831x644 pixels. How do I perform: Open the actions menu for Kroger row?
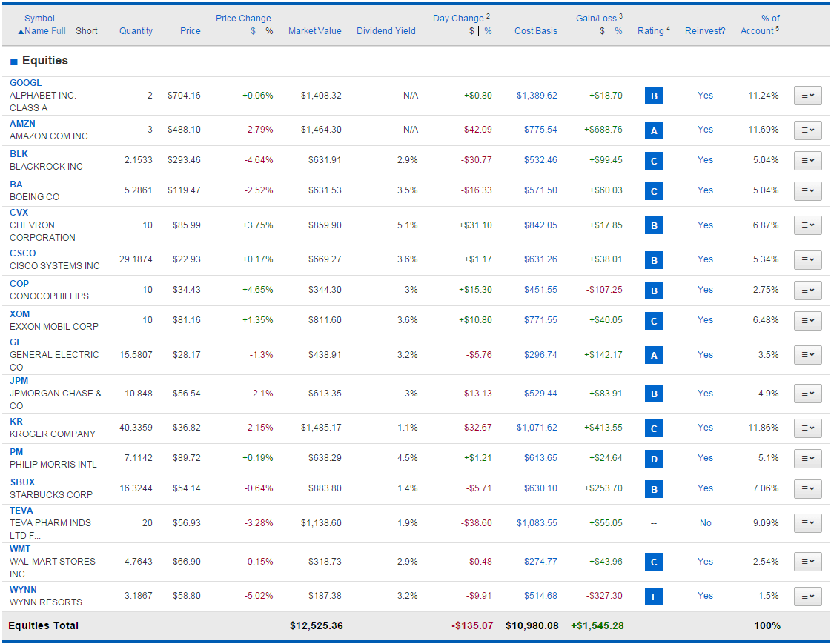(808, 428)
